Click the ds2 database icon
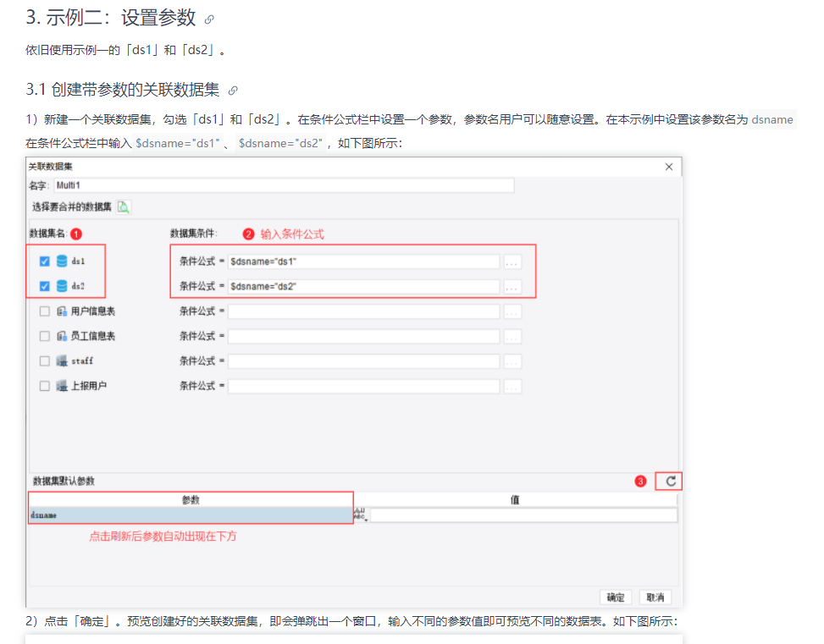Image resolution: width=824 pixels, height=644 pixels. pos(62,286)
